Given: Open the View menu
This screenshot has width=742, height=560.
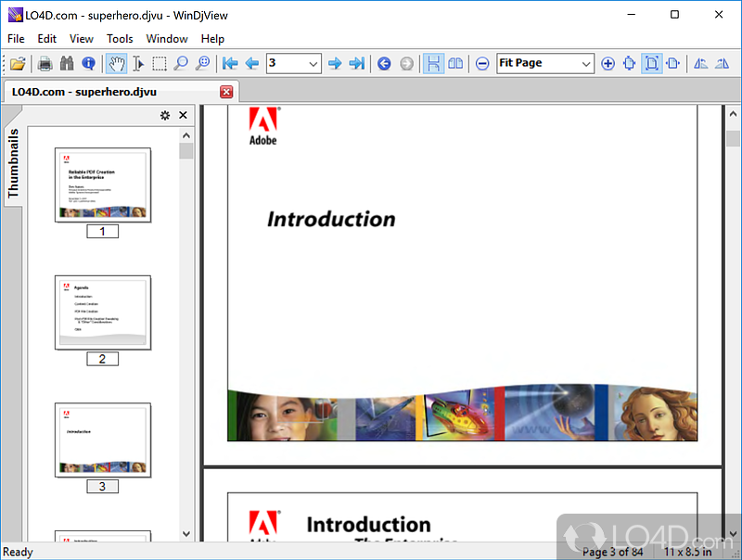Looking at the screenshot, I should click(x=81, y=39).
